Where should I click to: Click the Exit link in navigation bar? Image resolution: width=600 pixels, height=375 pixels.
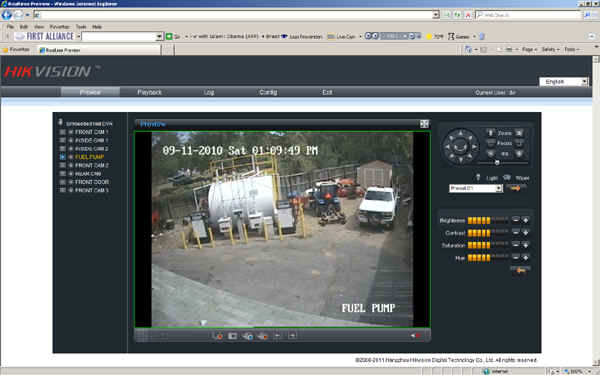coord(327,92)
